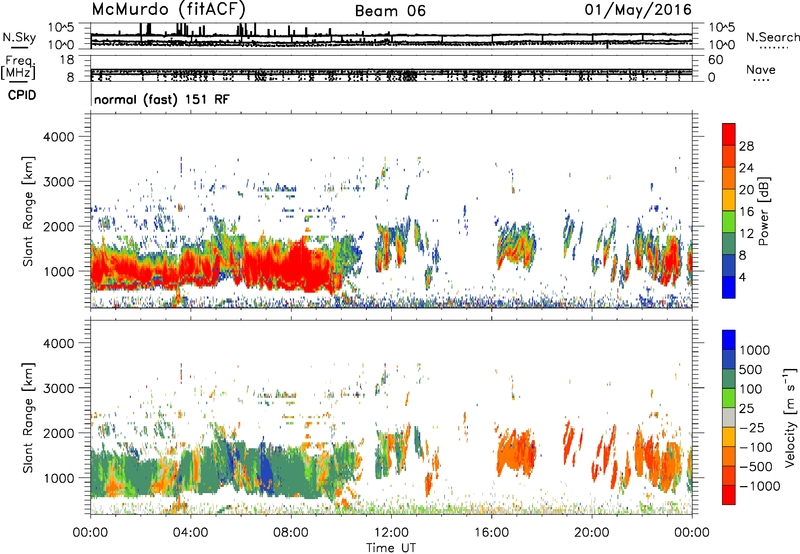
Task: Pick the gray -25 to 25 velocity segment
Action: [729, 417]
